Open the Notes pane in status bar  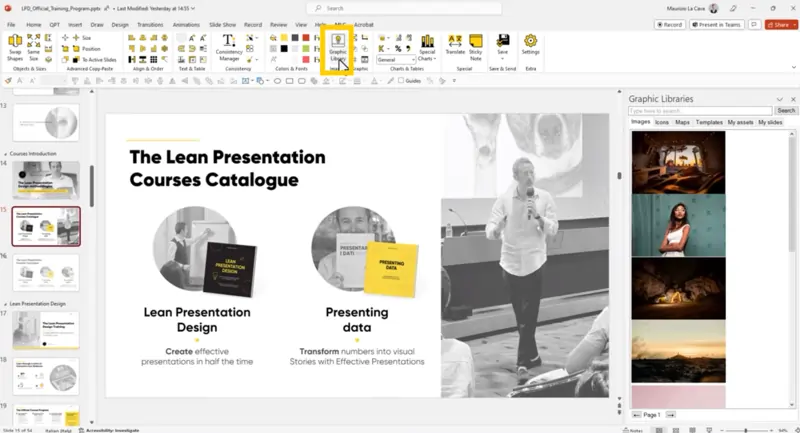(633, 430)
